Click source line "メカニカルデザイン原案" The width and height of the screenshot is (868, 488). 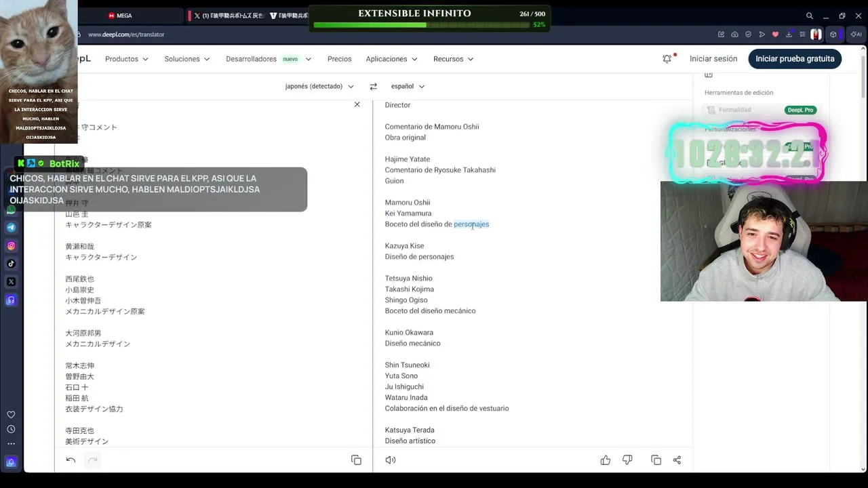click(x=105, y=312)
